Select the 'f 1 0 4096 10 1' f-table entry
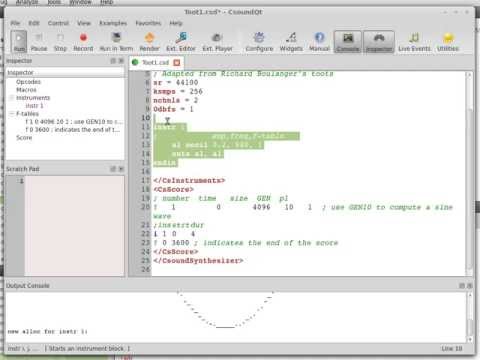 (74, 122)
